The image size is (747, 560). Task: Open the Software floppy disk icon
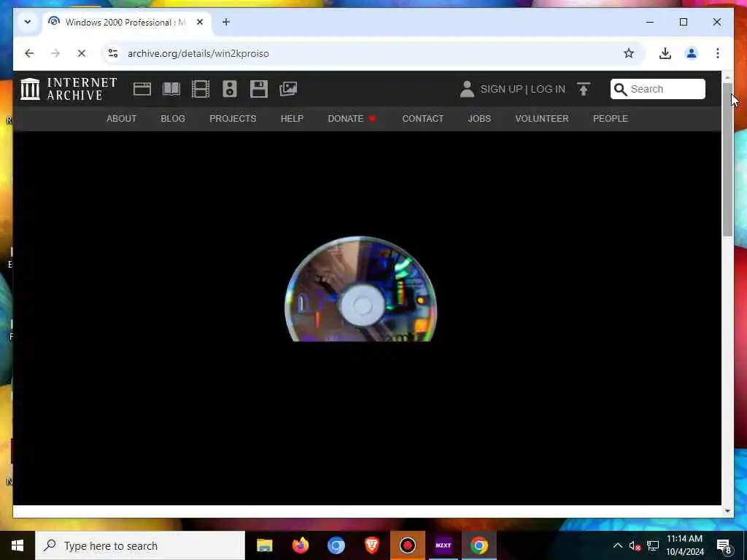259,89
